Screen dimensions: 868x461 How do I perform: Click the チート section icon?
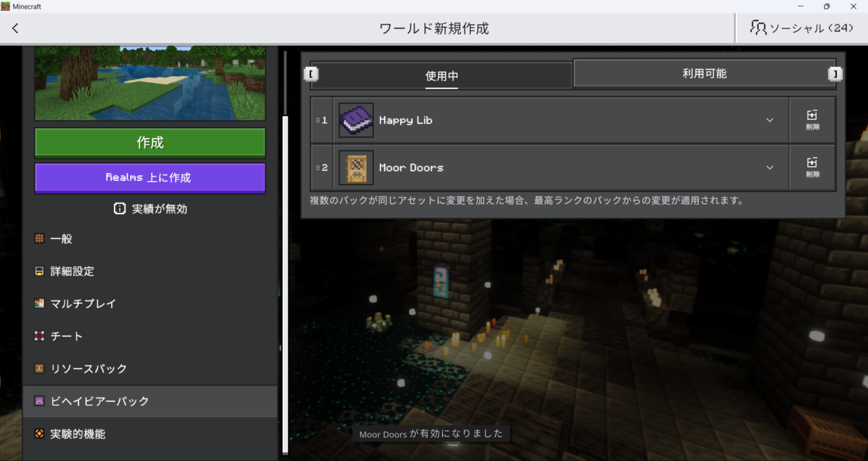pyautogui.click(x=39, y=336)
